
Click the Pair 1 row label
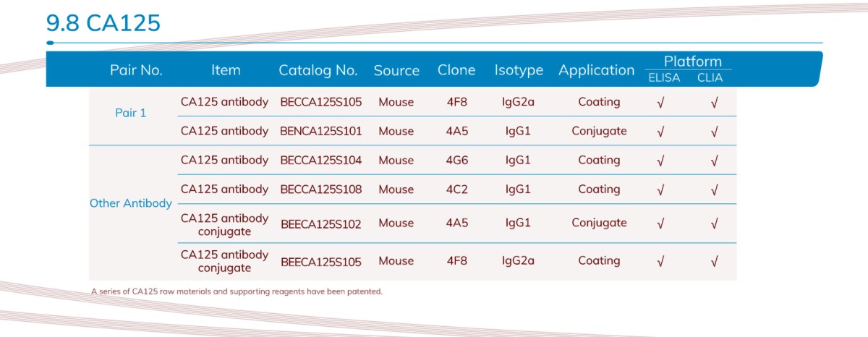(x=131, y=114)
